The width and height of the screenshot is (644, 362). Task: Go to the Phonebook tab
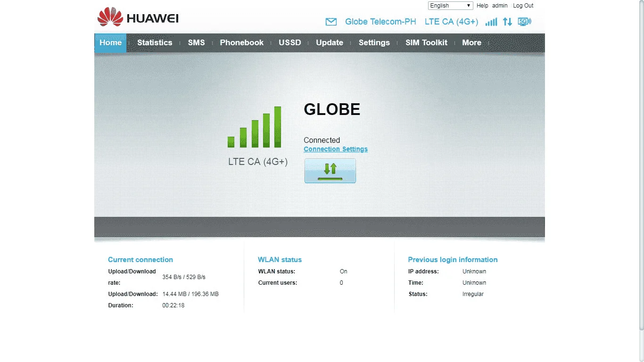point(242,42)
